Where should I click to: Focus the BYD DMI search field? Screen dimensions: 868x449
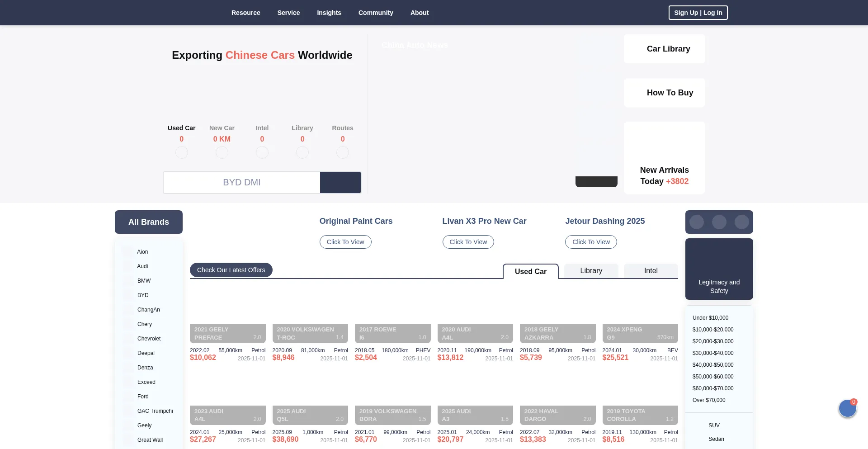pos(242,182)
